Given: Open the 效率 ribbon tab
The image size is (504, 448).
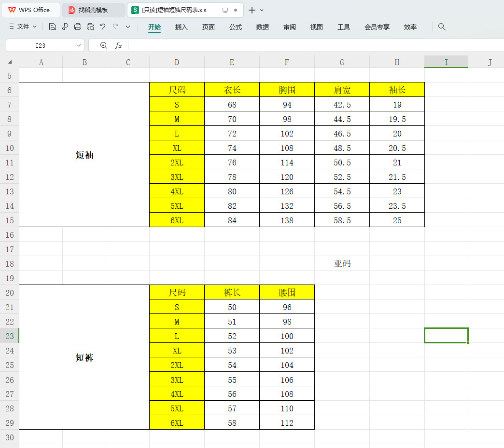Looking at the screenshot, I should click(410, 27).
